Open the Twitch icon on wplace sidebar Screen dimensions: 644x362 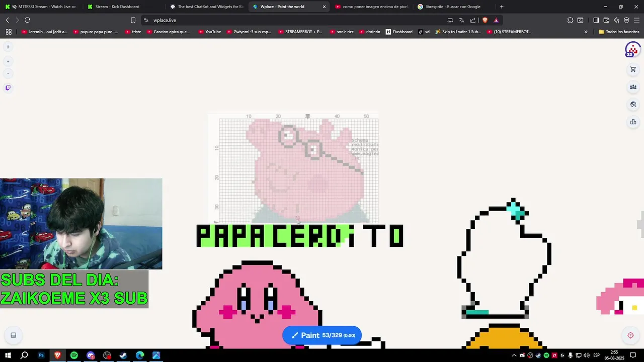(8, 88)
